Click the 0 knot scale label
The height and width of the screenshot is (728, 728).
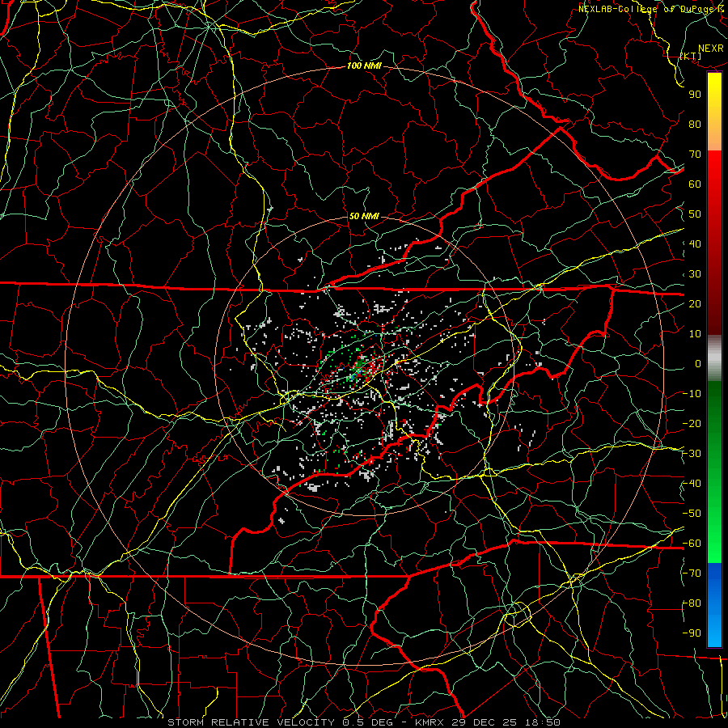(698, 364)
